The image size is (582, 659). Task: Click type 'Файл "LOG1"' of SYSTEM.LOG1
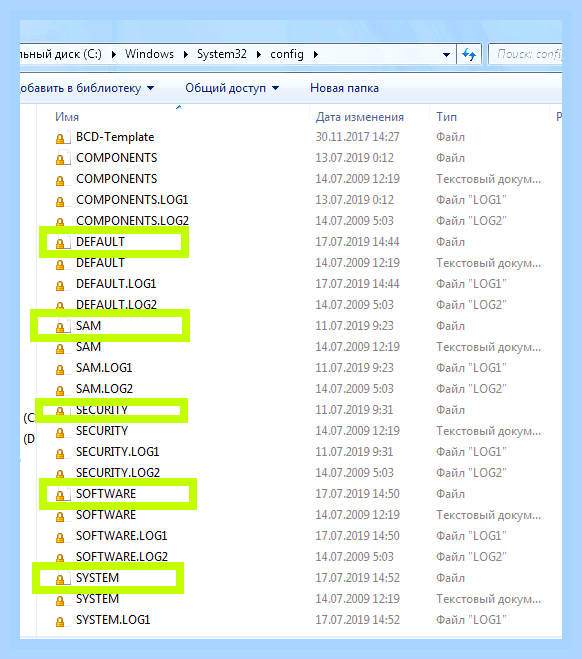(471, 621)
